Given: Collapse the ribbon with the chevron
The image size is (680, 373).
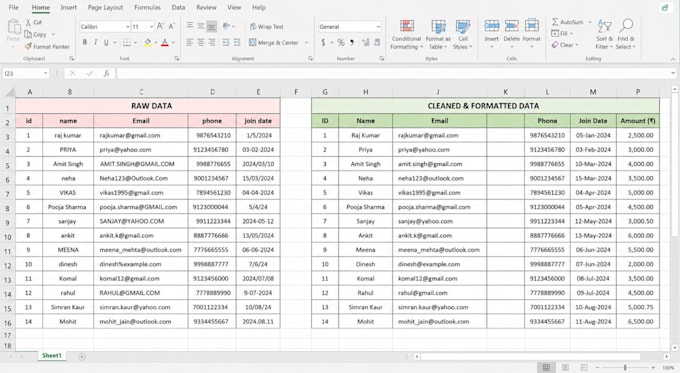Looking at the screenshot, I should [x=673, y=59].
